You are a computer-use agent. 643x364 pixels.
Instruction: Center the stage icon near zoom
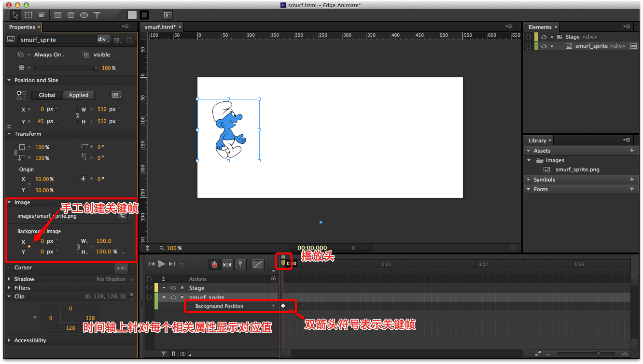point(148,248)
